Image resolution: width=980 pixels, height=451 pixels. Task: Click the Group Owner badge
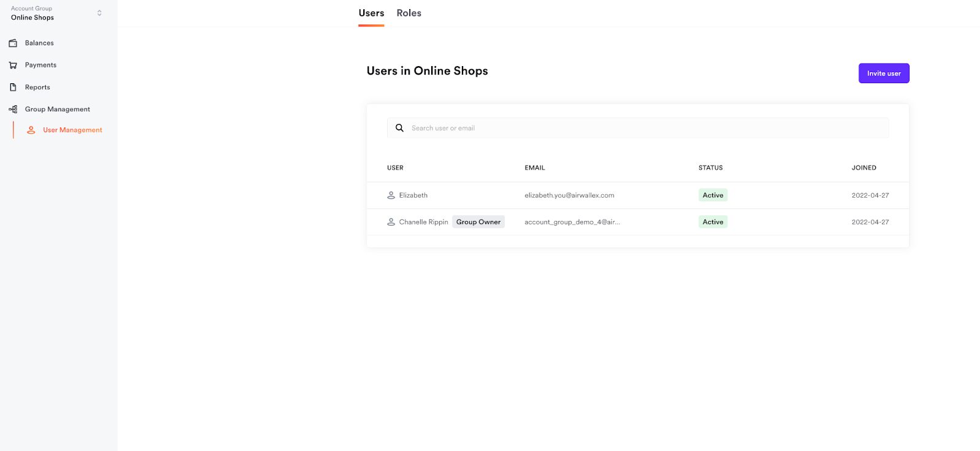[478, 222]
